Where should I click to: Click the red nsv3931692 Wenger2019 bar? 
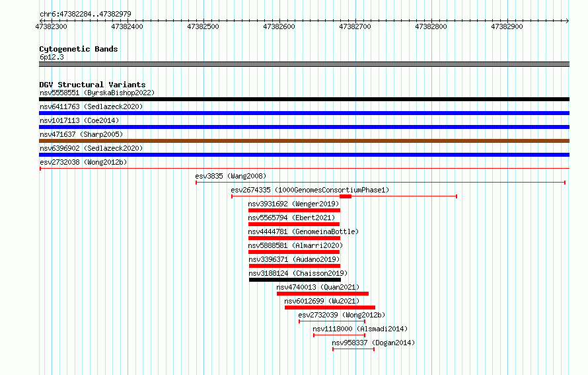pyautogui.click(x=294, y=210)
